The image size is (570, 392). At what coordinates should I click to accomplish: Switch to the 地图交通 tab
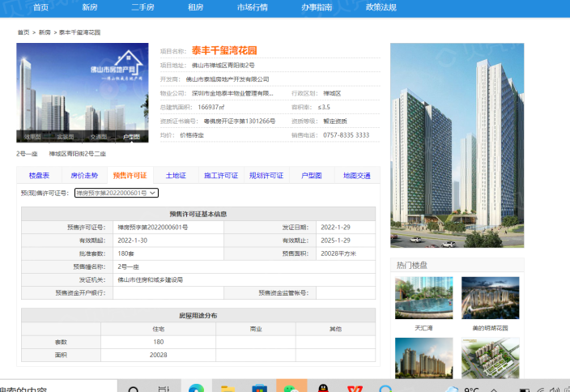click(356, 175)
